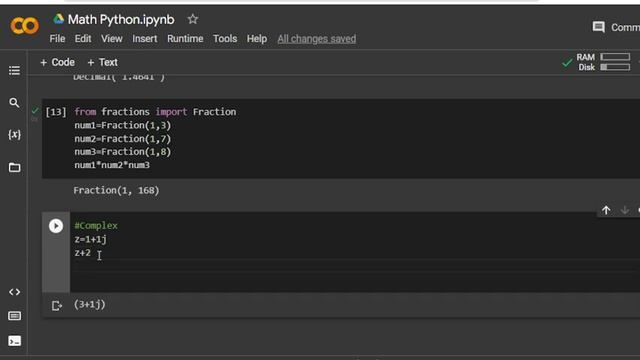The height and width of the screenshot is (360, 640).
Task: Click the #Complex comment line
Action: [x=96, y=226]
